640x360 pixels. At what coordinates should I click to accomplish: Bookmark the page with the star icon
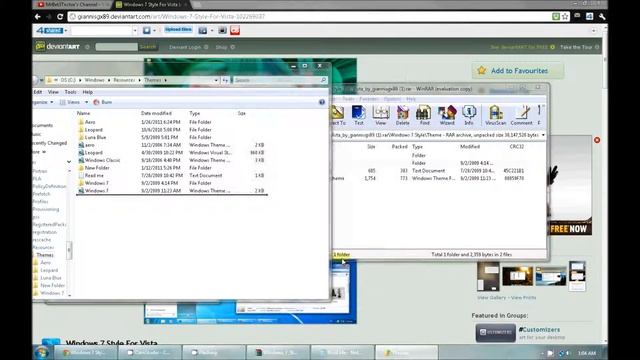tap(565, 17)
